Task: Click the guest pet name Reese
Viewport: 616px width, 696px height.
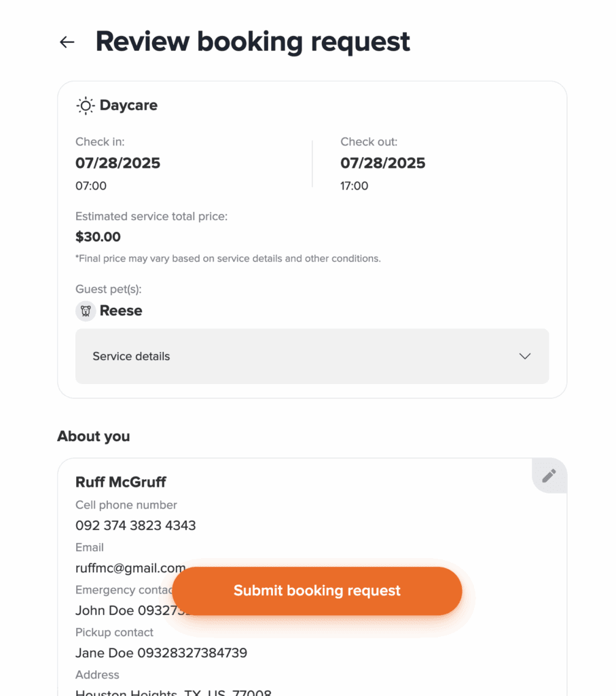Action: pos(121,311)
